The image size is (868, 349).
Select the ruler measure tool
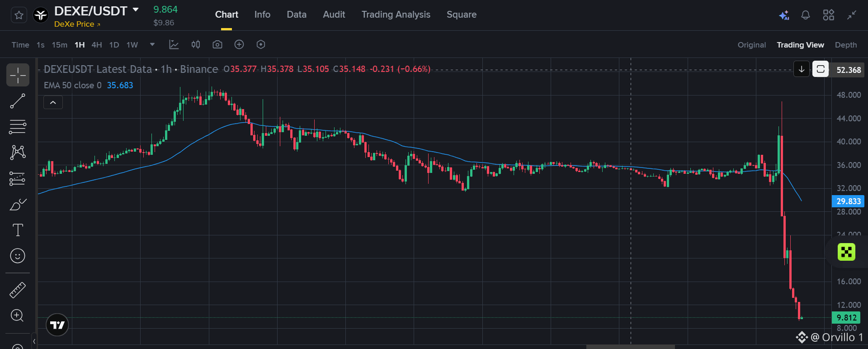coord(18,290)
